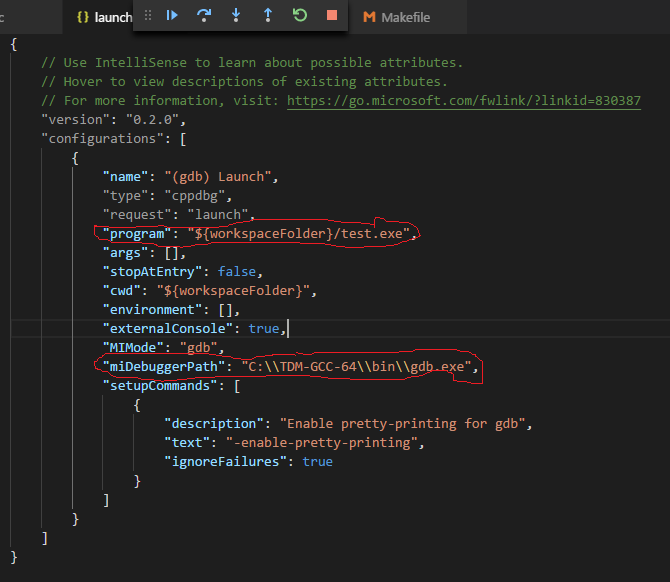
Task: Click the "${workspaceFolder}/test.exe" value
Action: 299,234
